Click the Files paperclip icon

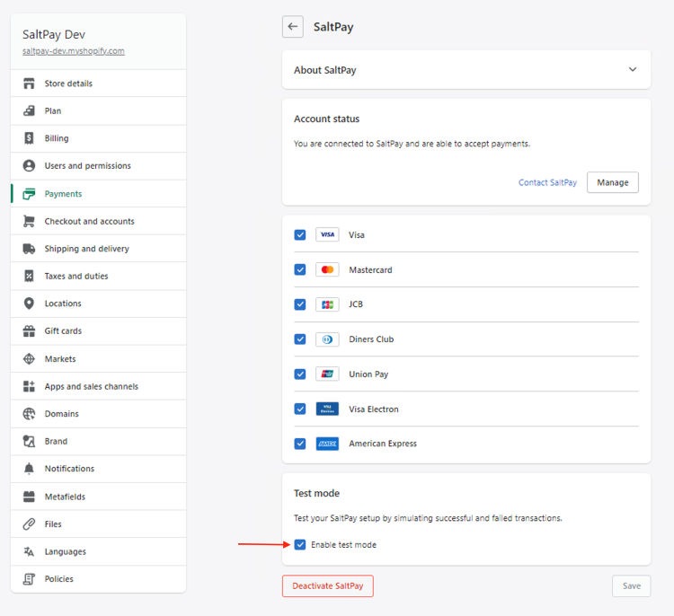(29, 524)
